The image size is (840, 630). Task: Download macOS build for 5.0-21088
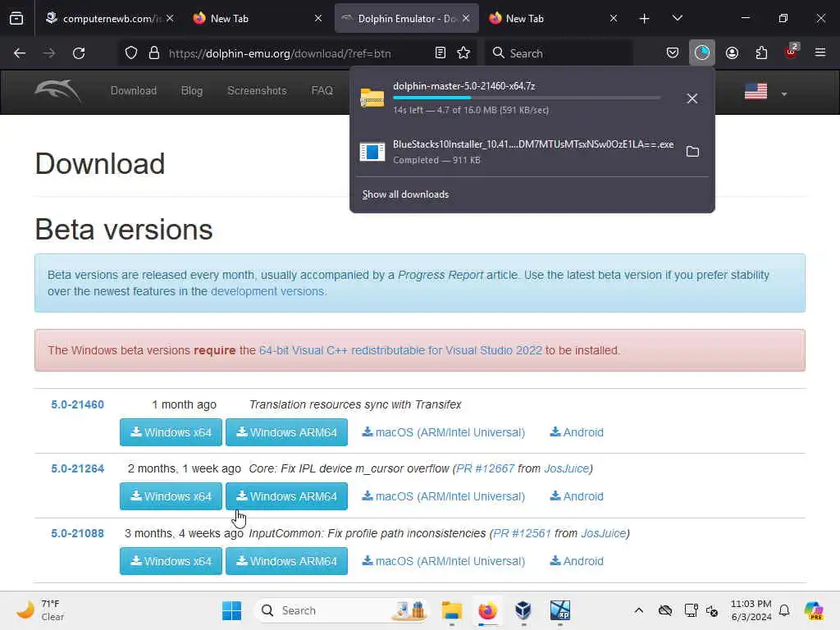pyautogui.click(x=444, y=561)
